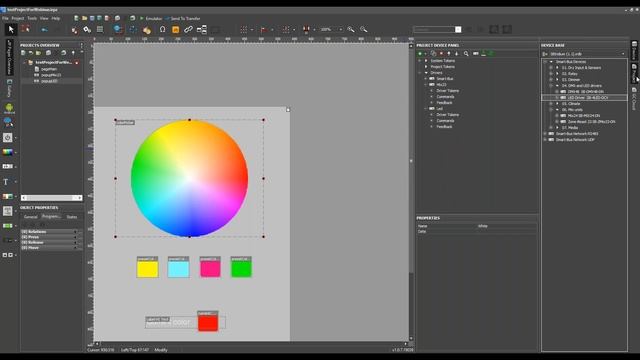Viewport: 640px width, 360px height.
Task: Select the power button tool in sidebar
Action: click(x=7, y=138)
